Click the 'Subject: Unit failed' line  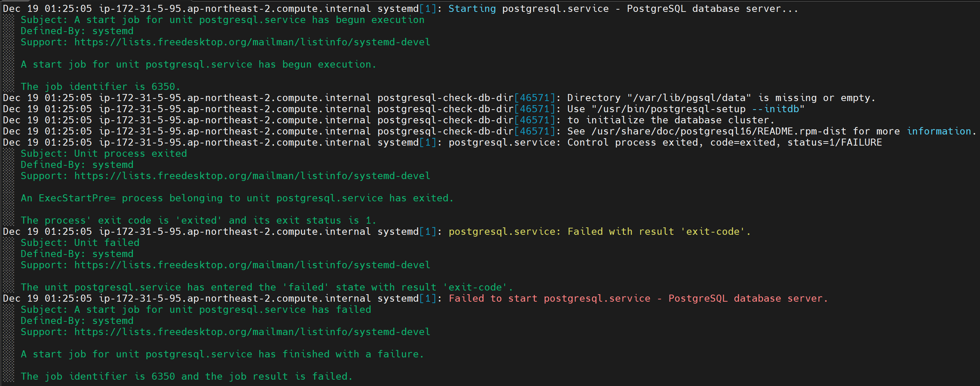[80, 243]
